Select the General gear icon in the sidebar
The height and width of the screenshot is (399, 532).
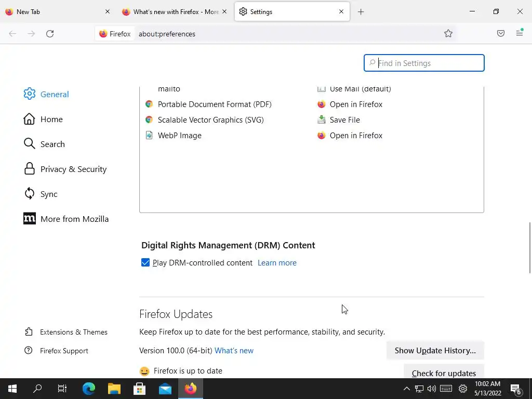(30, 94)
